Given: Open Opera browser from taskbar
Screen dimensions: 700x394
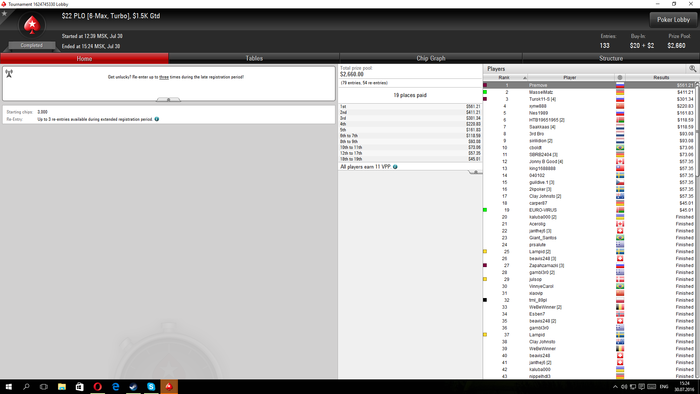Looking at the screenshot, I should point(97,386).
